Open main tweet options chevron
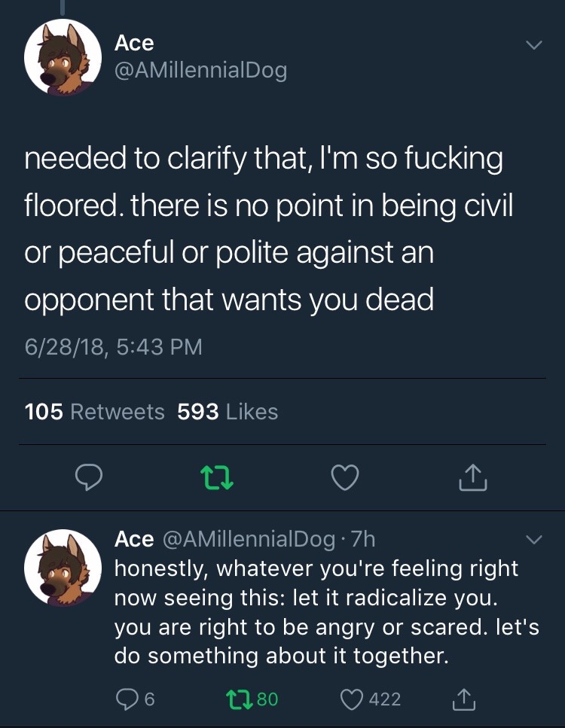The width and height of the screenshot is (565, 728). click(x=533, y=46)
